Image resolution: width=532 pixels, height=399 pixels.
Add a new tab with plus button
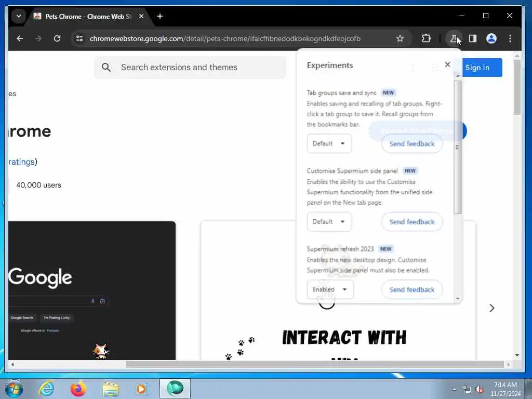160,16
